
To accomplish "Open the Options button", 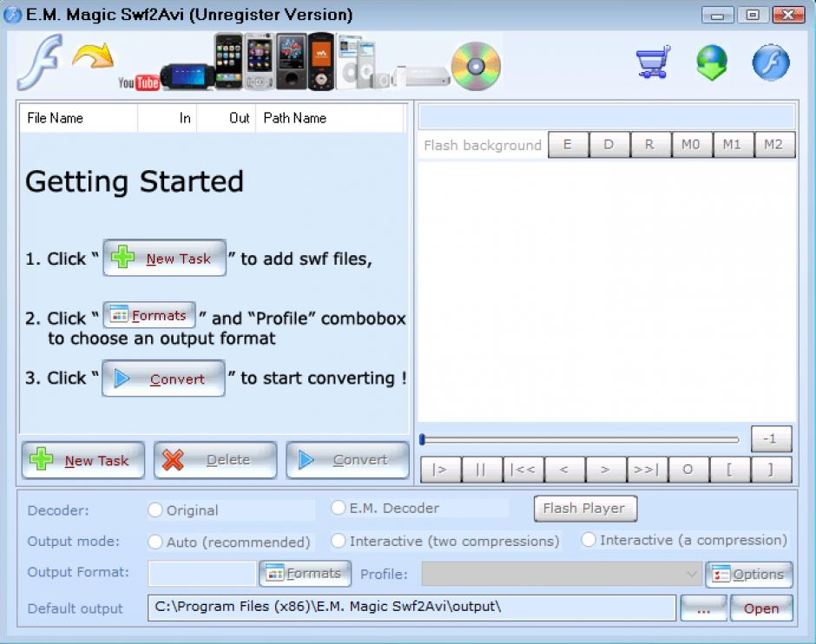I will [x=749, y=575].
